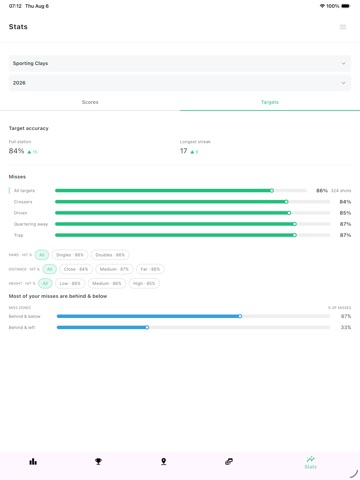Click the Longest streak label
The width and height of the screenshot is (360, 480).
point(195,142)
